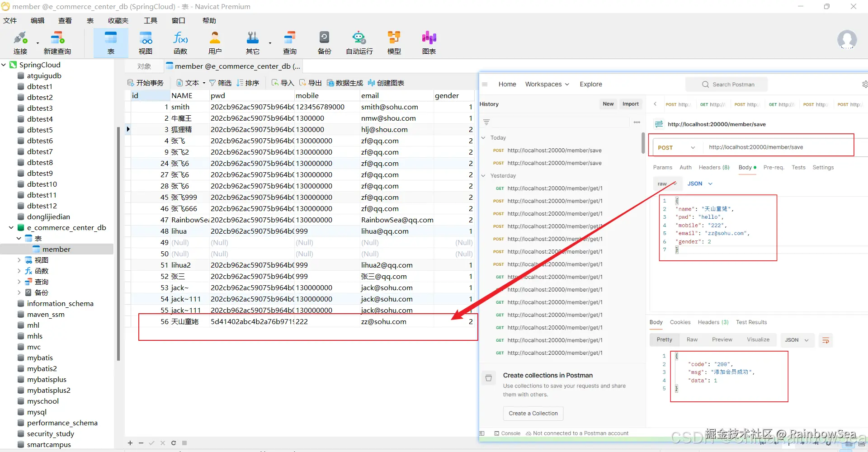The height and width of the screenshot is (452, 868).
Task: Select the 视图 (View) toolbar icon
Action: point(146,42)
